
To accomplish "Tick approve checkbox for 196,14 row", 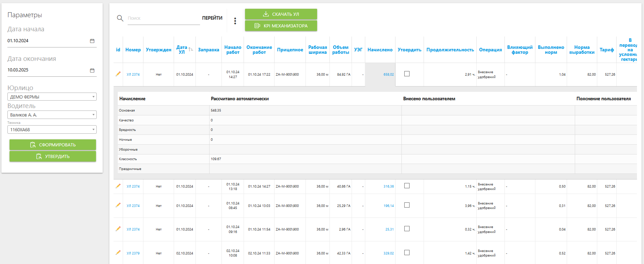I will [x=407, y=205].
